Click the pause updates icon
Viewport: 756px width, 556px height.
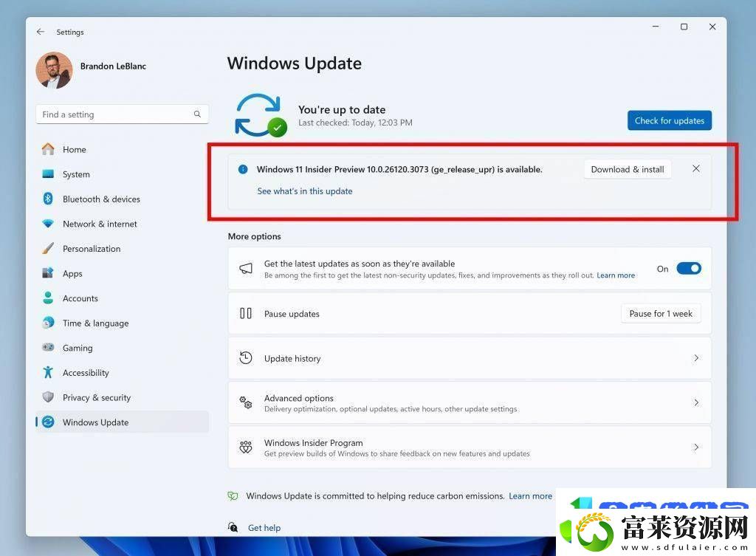pyautogui.click(x=246, y=314)
